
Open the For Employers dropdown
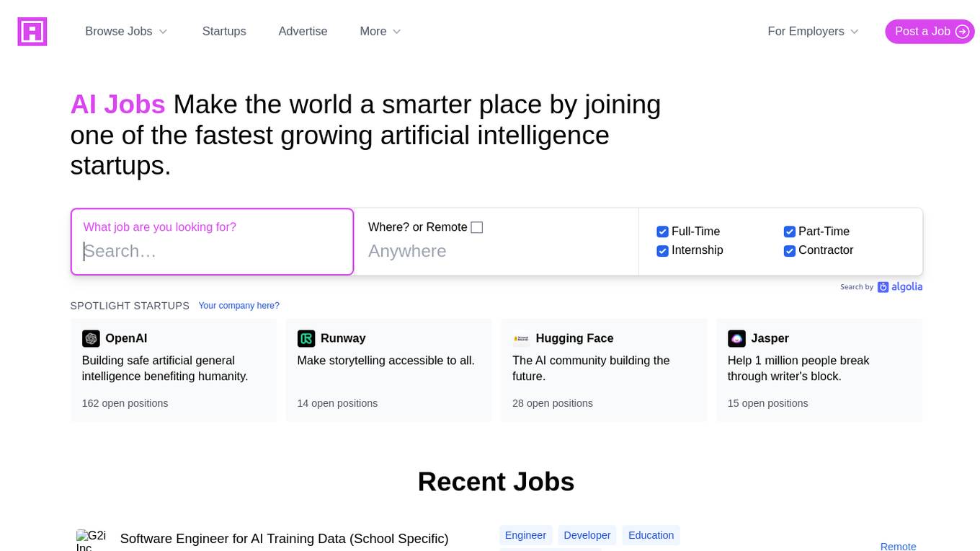[x=813, y=32]
